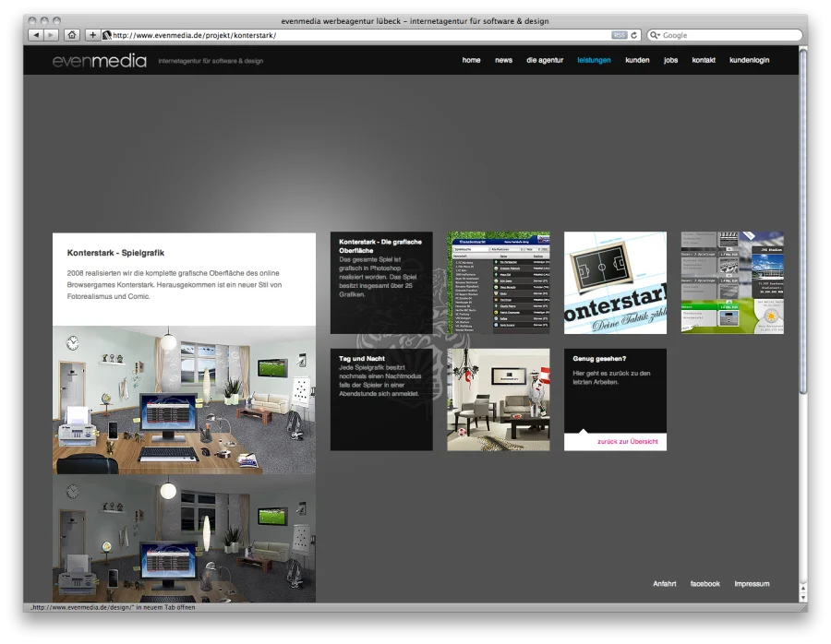Open the home page via house icon

coord(72,35)
